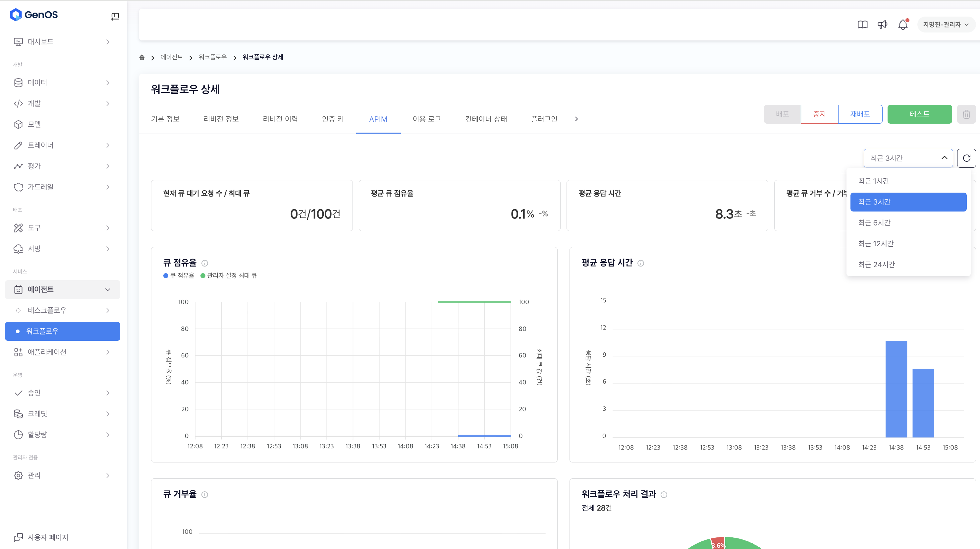Click the 대시보드 monitor icon

click(x=18, y=42)
